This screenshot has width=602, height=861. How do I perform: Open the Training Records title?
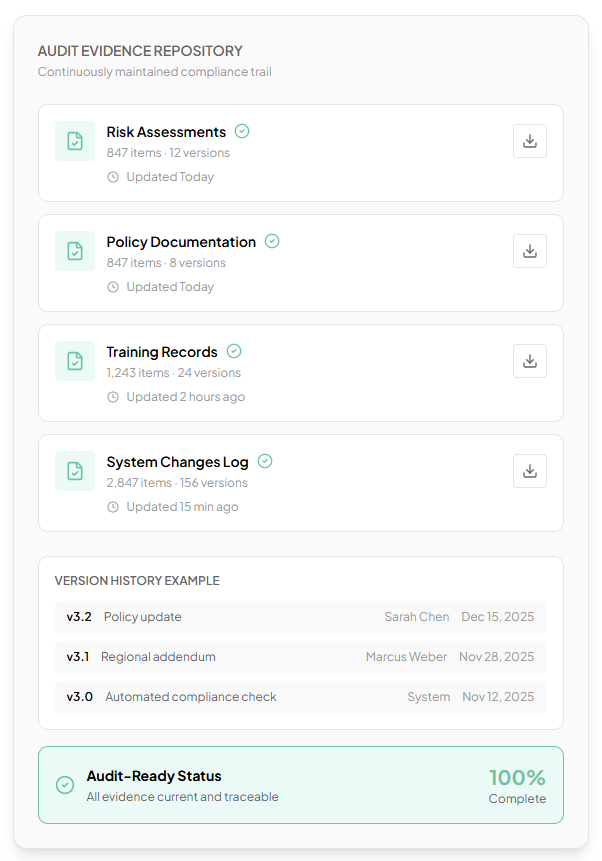point(162,352)
